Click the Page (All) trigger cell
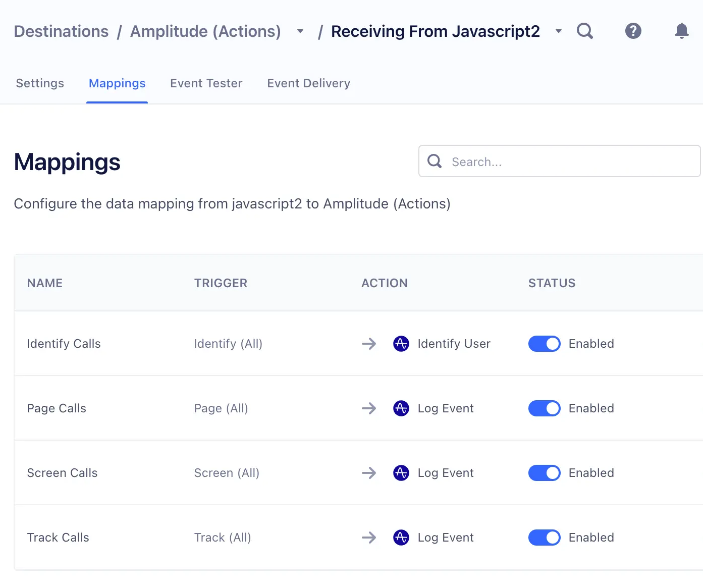 (221, 408)
